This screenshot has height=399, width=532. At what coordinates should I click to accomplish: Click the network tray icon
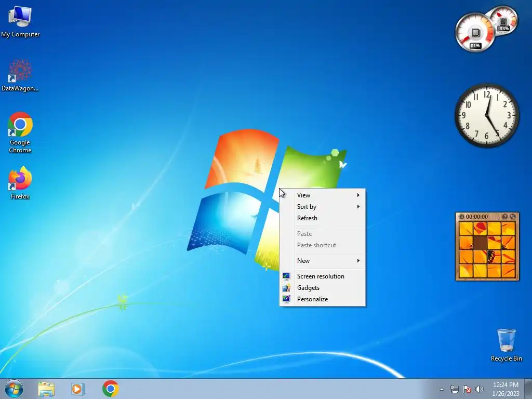click(x=454, y=389)
